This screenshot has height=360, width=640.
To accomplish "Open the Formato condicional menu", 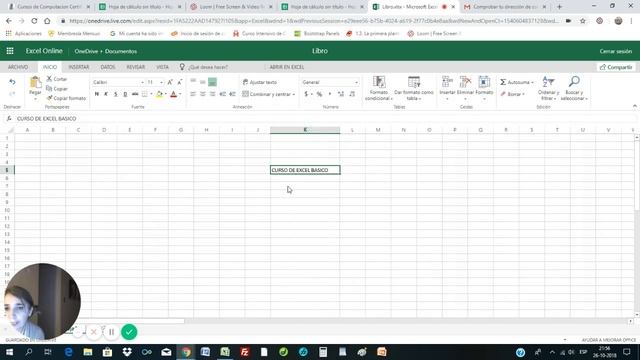I will (379, 88).
